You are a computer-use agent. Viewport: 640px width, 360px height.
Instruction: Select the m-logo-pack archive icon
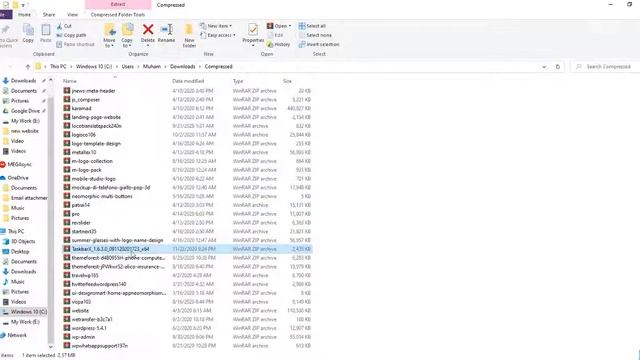coord(67,170)
